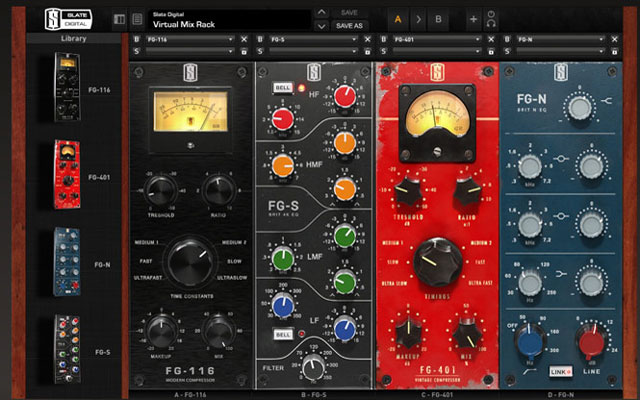Click the SAVE button

tap(349, 13)
